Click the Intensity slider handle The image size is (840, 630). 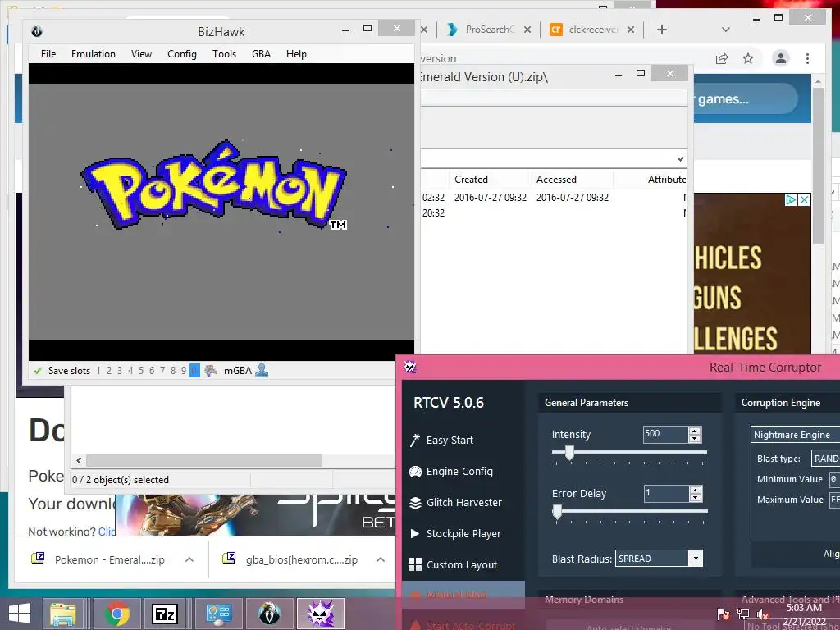pos(570,453)
